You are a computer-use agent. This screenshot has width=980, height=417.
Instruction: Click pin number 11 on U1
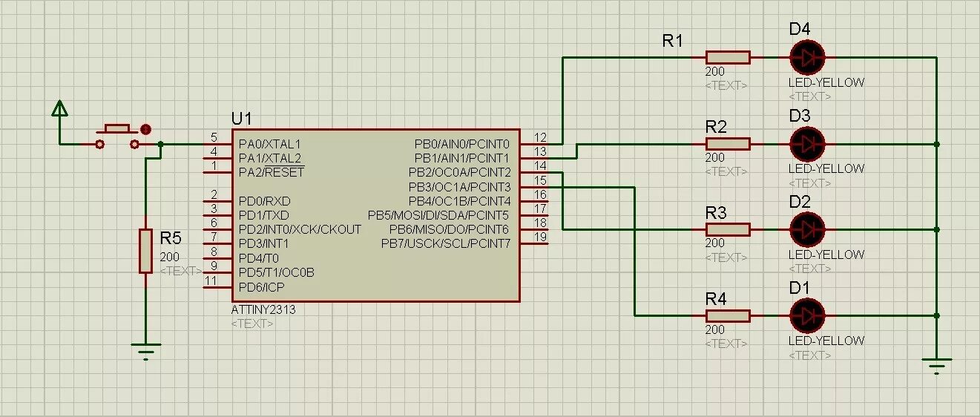pyautogui.click(x=211, y=280)
